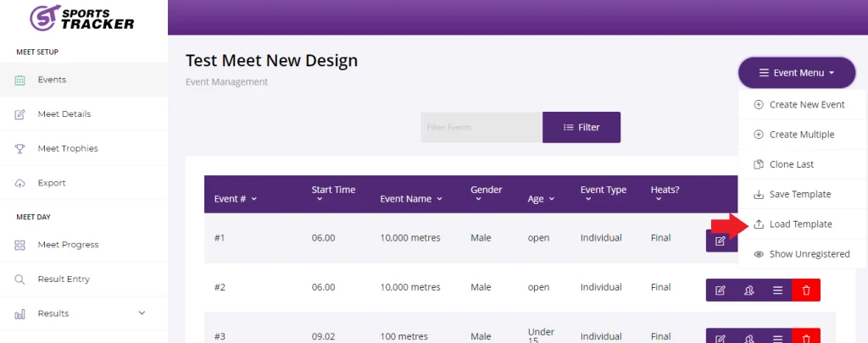Open the Events page in sidebar
Screen dimensions: 868x343
84,80
